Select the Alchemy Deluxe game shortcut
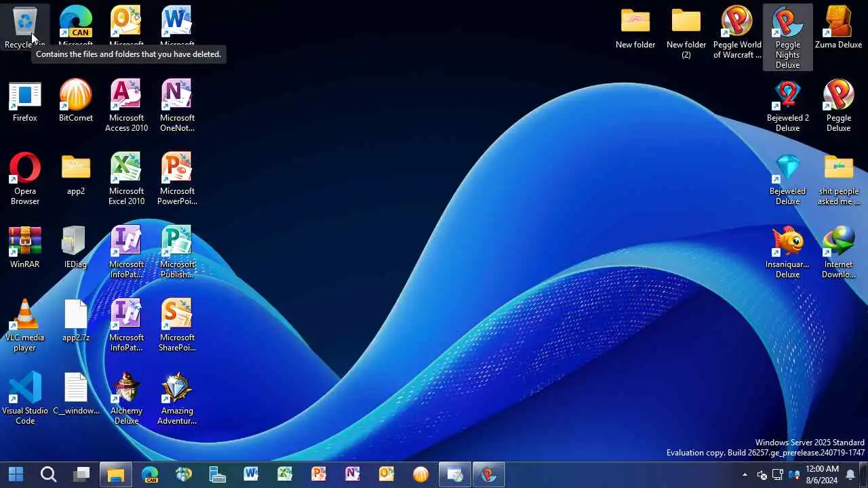This screenshot has height=488, width=868. click(126, 399)
